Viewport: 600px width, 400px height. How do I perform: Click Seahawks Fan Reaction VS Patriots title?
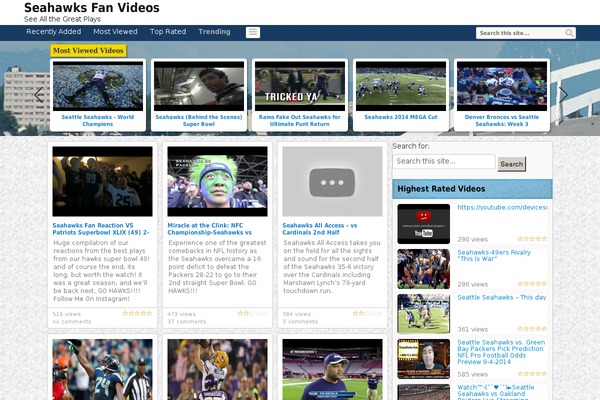tap(101, 229)
